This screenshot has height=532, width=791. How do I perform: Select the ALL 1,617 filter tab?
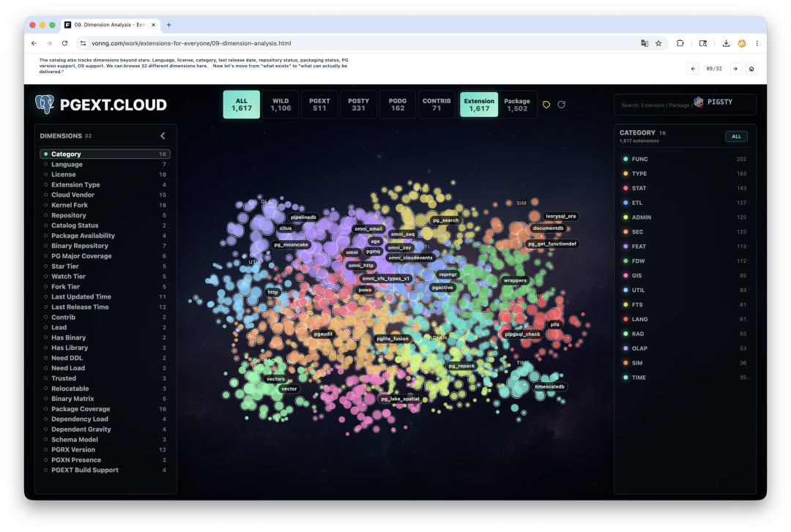pyautogui.click(x=242, y=105)
